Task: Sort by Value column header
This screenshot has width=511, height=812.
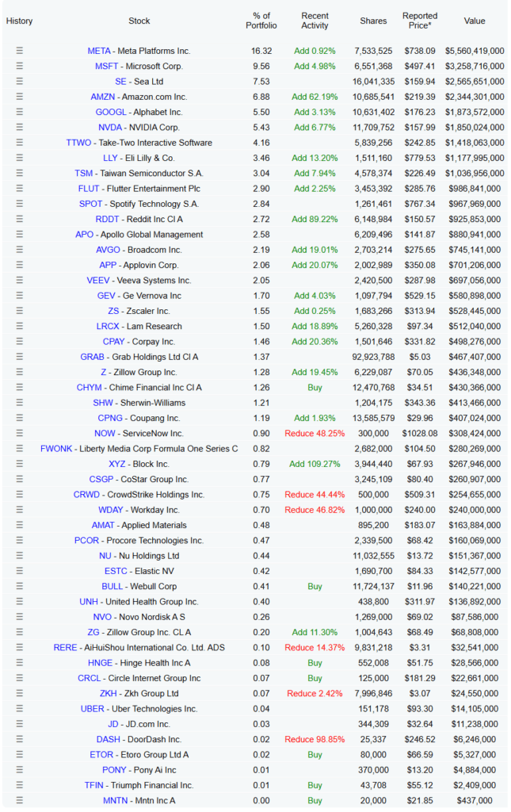Action: click(475, 21)
